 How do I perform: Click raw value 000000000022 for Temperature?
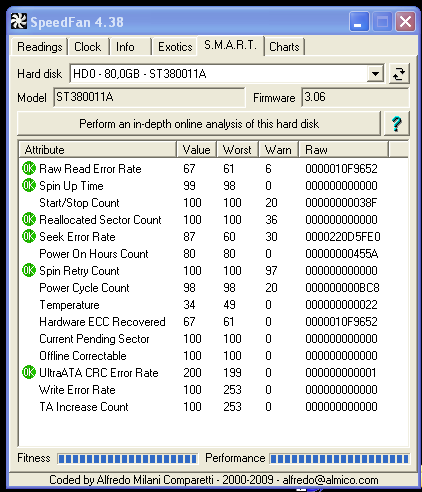pyautogui.click(x=341, y=305)
